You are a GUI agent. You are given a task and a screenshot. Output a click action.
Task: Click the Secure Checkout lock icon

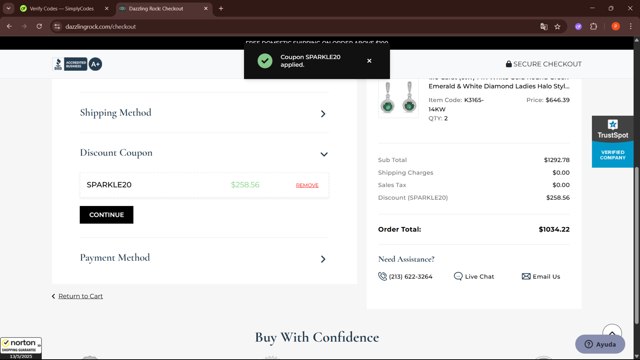click(x=509, y=64)
